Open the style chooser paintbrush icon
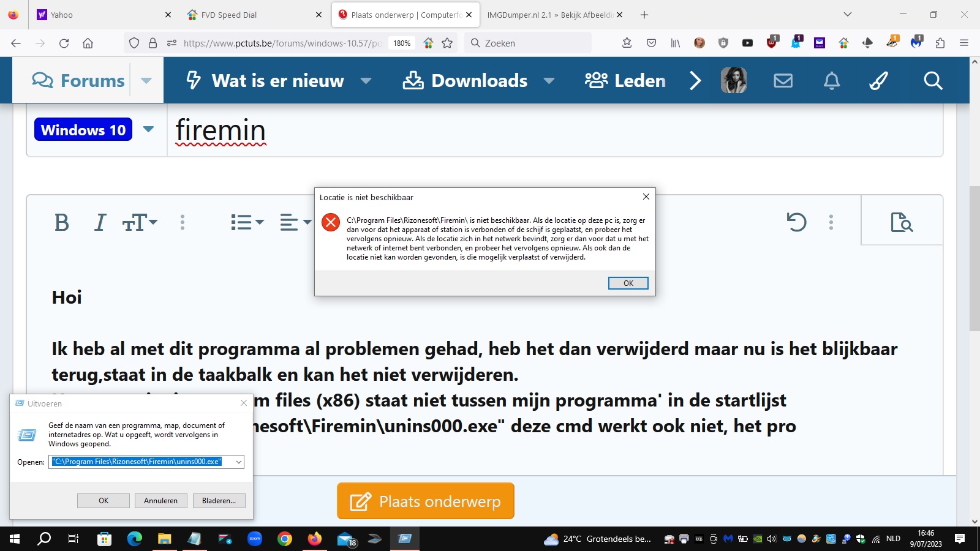This screenshot has width=980, height=551. click(x=878, y=80)
